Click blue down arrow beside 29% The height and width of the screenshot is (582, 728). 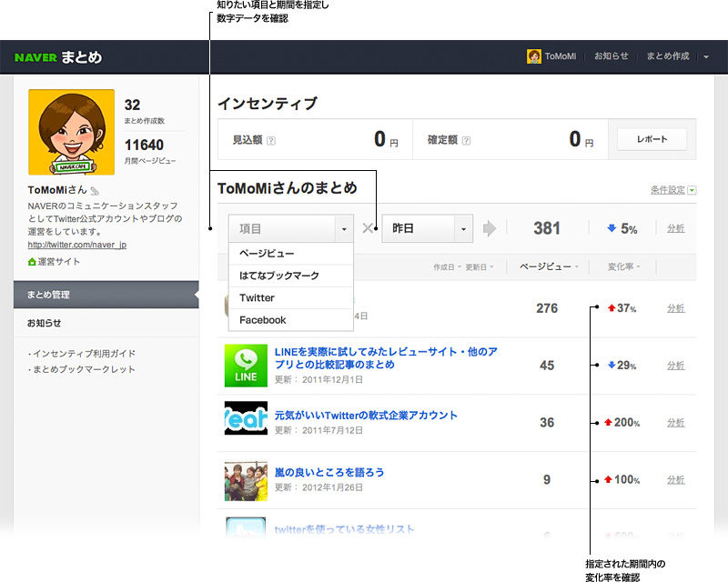612,366
